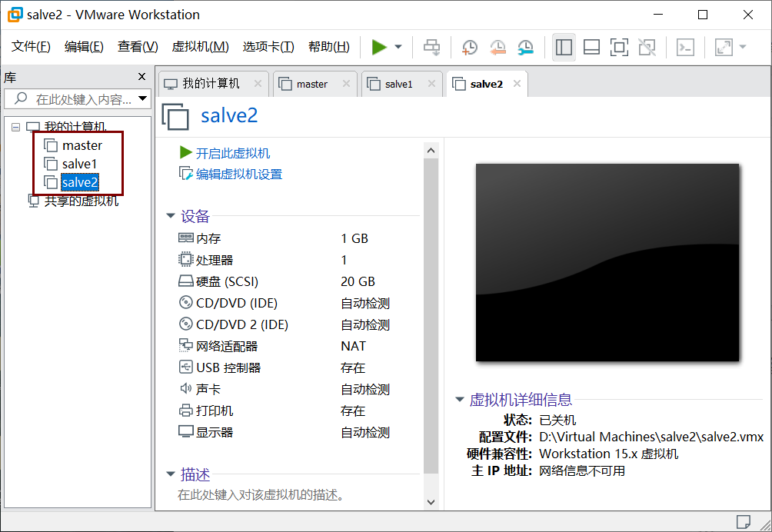Screen dimensions: 772x532
Task: Click the Workstation 15.x 虚拟机 compatibility text
Action: [x=608, y=454]
